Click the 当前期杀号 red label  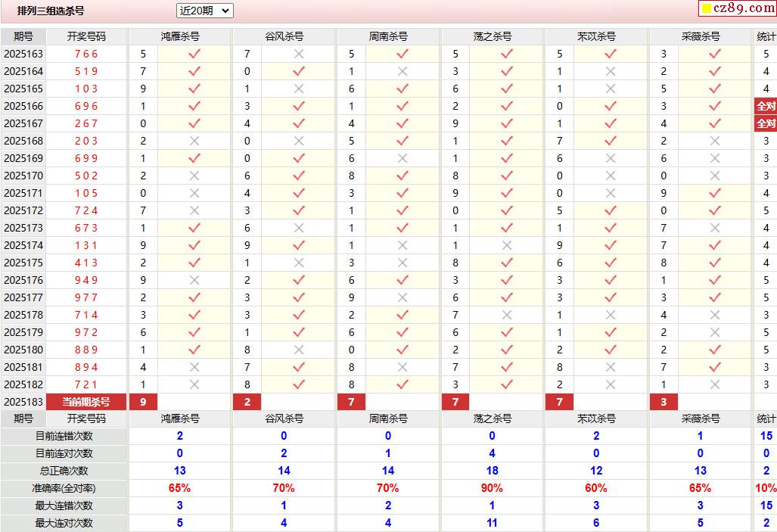(86, 402)
